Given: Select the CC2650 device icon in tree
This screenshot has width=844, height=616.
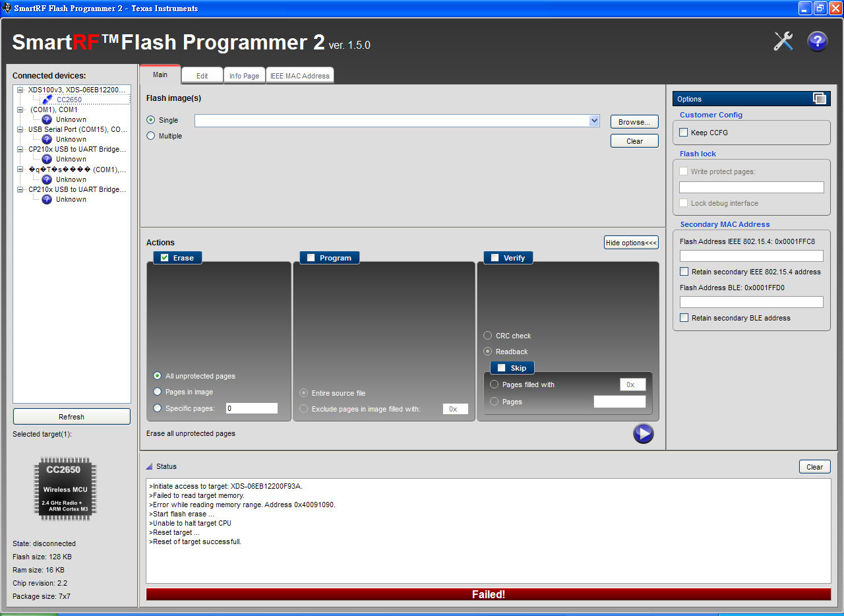Looking at the screenshot, I should pyautogui.click(x=47, y=100).
